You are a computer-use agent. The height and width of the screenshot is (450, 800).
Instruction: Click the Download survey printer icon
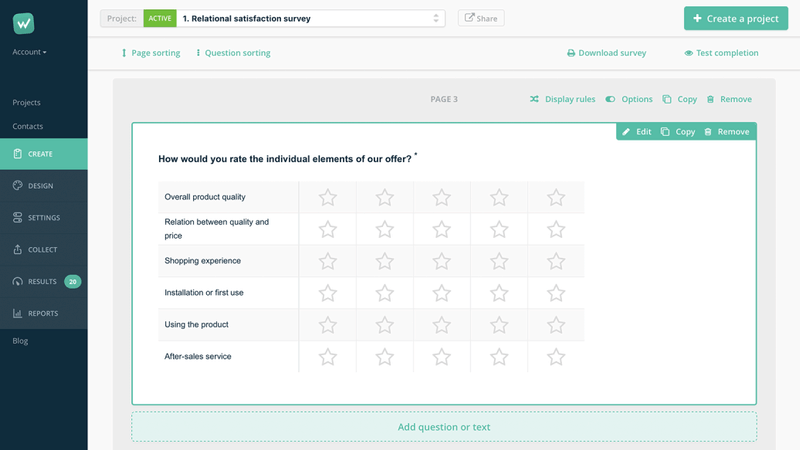[571, 53]
